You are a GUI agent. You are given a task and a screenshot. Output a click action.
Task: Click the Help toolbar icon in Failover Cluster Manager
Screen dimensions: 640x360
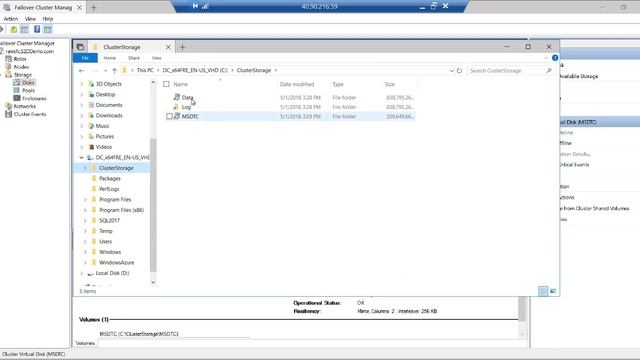tap(37, 29)
